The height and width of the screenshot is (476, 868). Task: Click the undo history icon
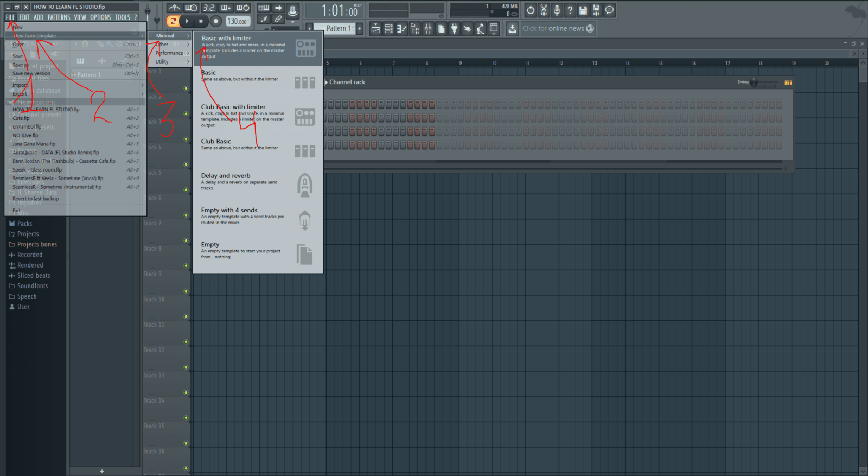(x=531, y=10)
